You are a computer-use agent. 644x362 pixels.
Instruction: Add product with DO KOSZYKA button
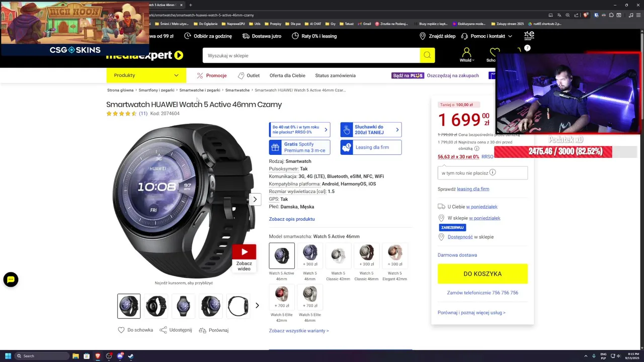coord(482,274)
